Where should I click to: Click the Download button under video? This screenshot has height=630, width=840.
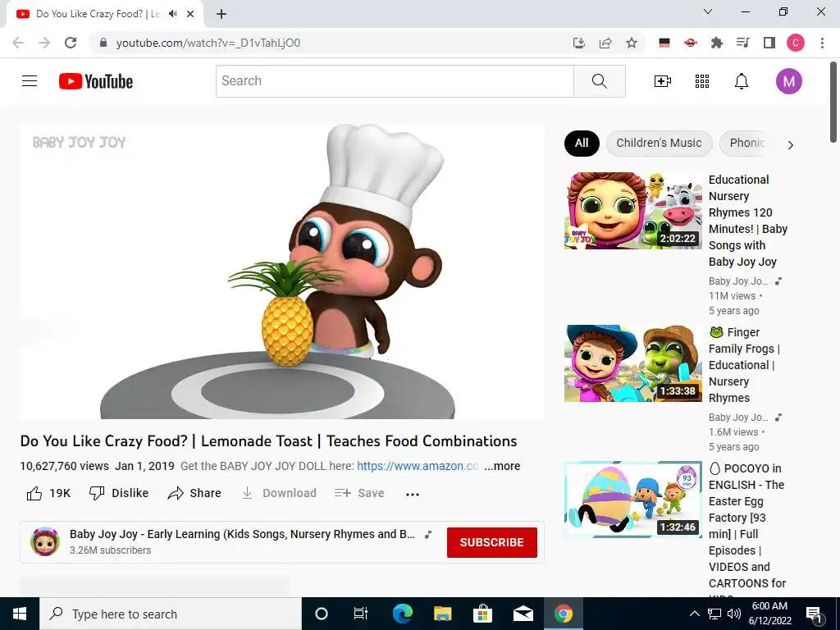pyautogui.click(x=279, y=493)
